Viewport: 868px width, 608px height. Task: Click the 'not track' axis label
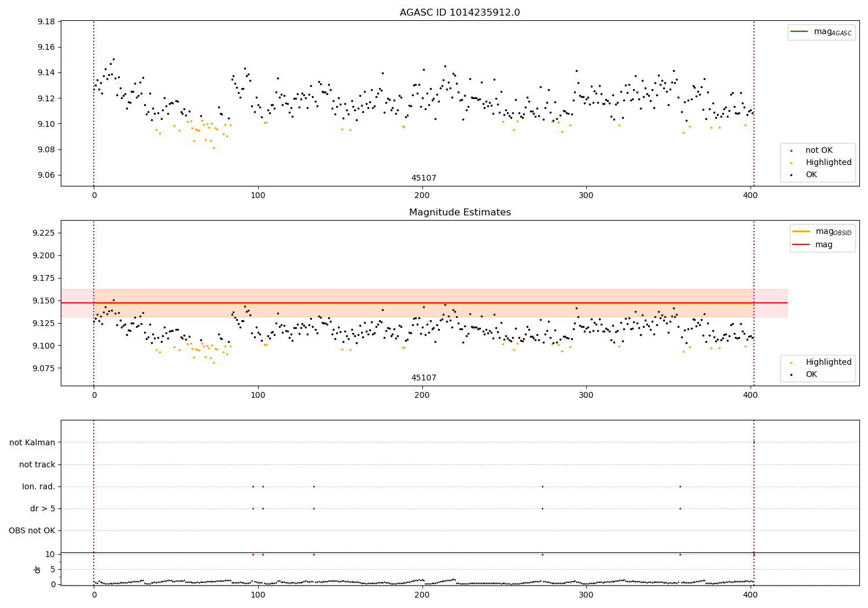coord(37,465)
